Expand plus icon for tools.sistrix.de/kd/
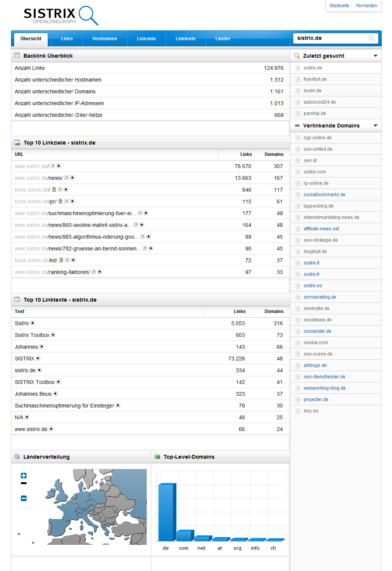This screenshot has height=571, width=392. coord(73,260)
